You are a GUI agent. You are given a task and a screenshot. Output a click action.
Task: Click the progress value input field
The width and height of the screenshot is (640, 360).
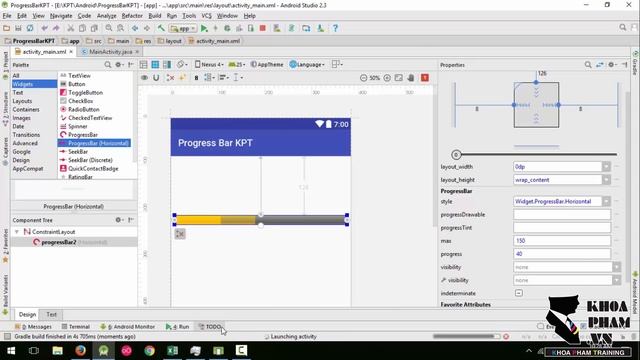pyautogui.click(x=562, y=254)
